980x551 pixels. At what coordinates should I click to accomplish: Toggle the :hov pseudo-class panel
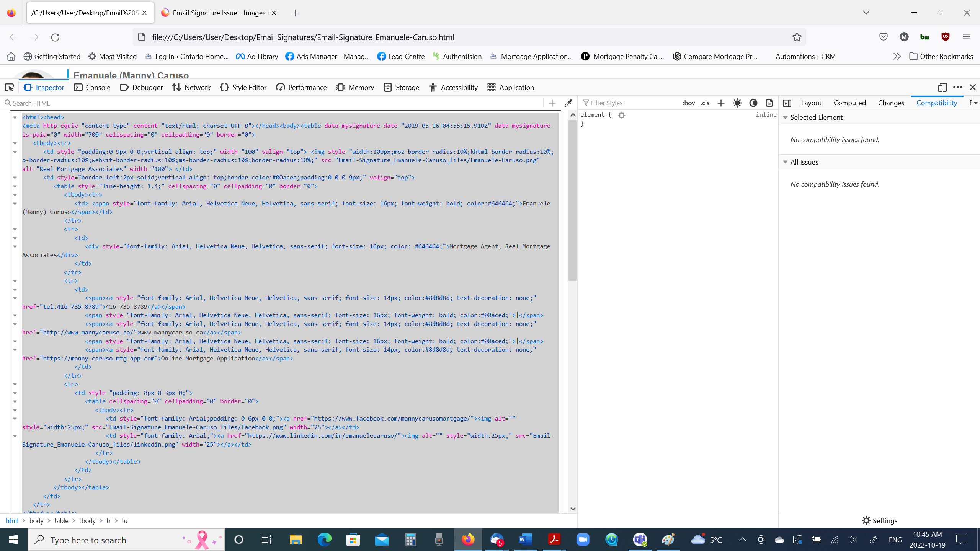click(x=688, y=103)
